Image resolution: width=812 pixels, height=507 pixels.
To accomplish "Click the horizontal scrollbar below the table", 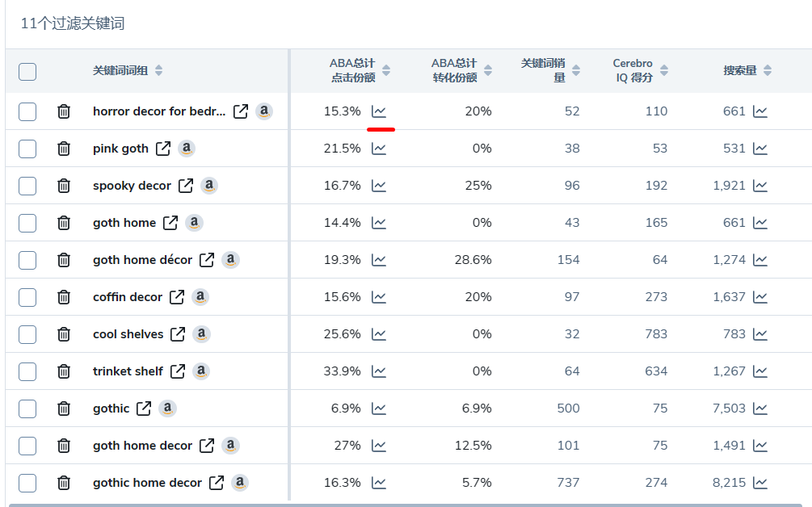I will (404, 505).
